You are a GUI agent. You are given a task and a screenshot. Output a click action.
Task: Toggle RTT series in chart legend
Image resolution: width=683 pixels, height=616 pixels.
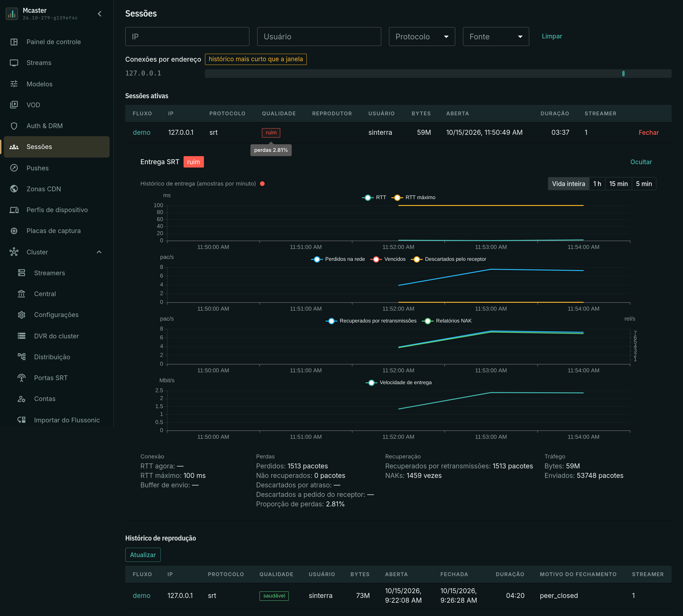click(374, 197)
